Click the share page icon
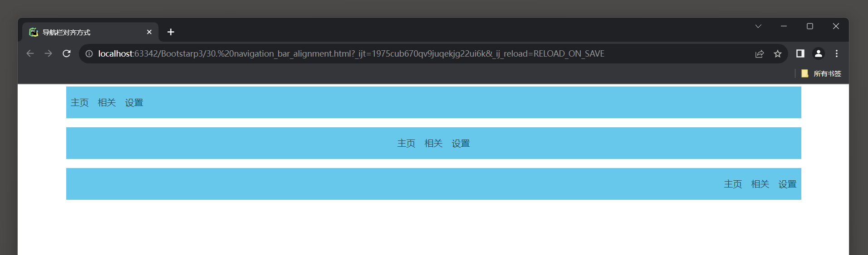 click(x=760, y=54)
